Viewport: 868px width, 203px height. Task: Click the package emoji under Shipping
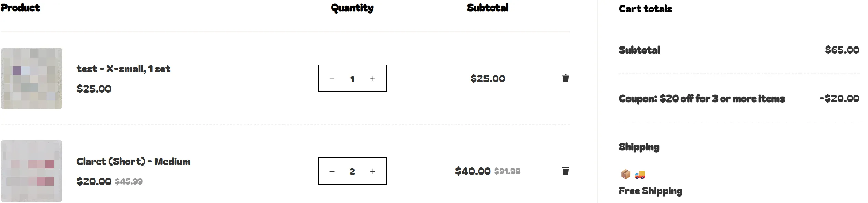[x=625, y=174]
